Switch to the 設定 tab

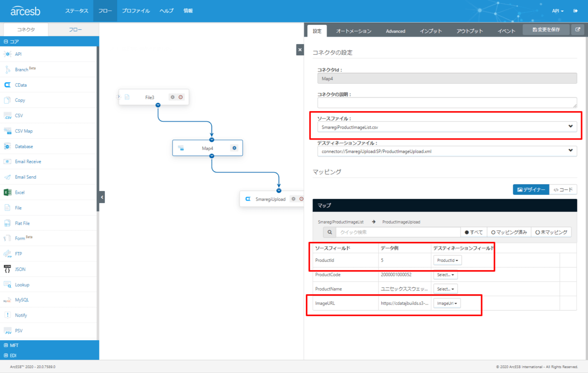point(317,31)
